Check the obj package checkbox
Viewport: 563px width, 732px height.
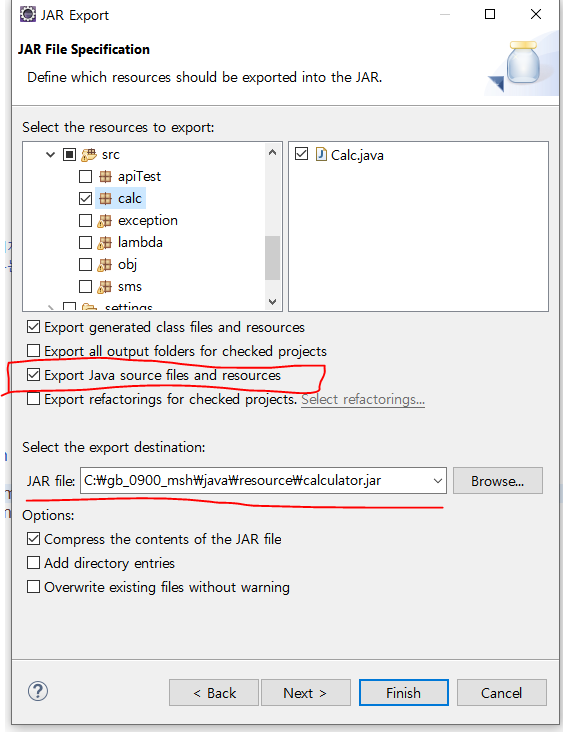coord(85,264)
